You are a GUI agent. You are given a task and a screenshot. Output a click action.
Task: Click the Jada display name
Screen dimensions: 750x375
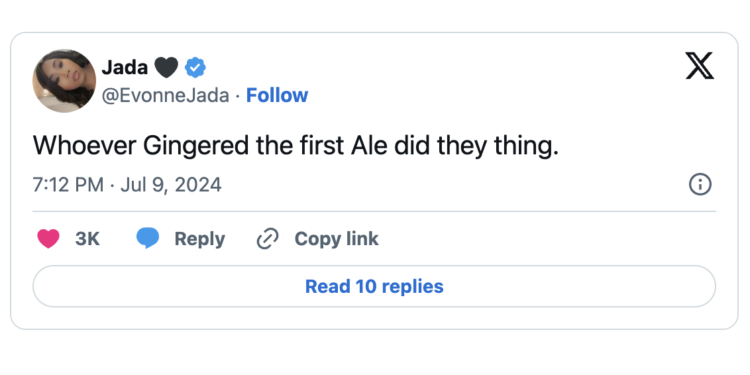pyautogui.click(x=125, y=67)
